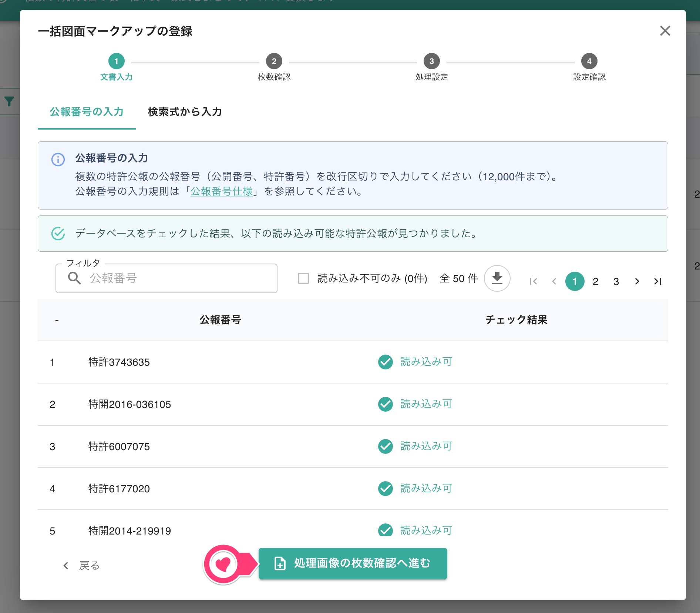This screenshot has width=700, height=613.
Task: Select row 特許6177020
Action: [x=353, y=489]
